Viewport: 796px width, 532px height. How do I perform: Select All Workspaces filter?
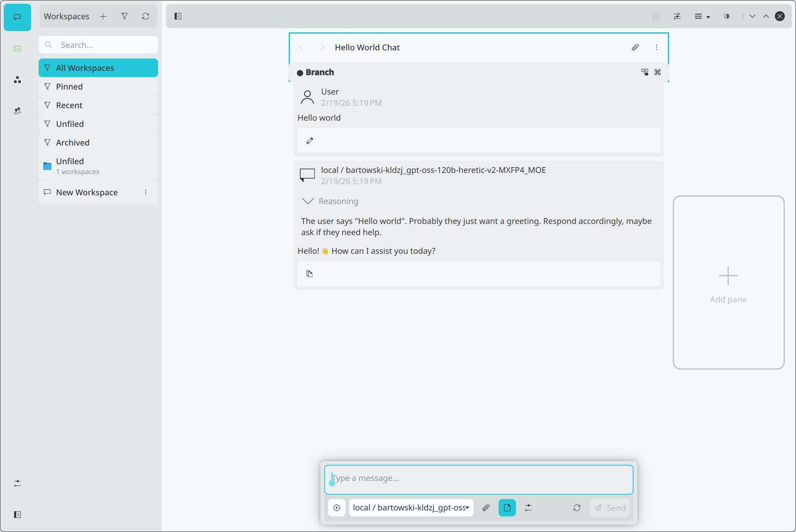(98, 68)
